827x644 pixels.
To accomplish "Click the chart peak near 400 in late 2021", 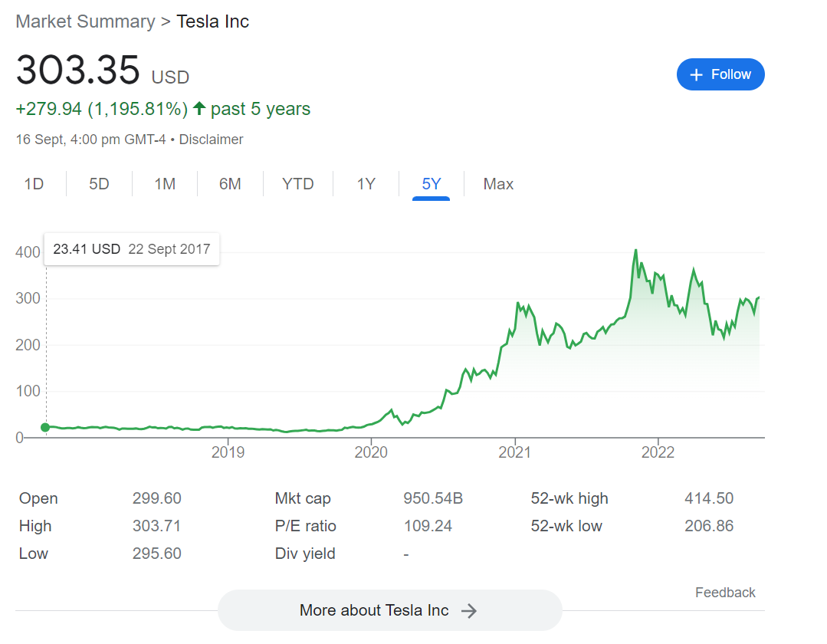I will pyautogui.click(x=635, y=251).
